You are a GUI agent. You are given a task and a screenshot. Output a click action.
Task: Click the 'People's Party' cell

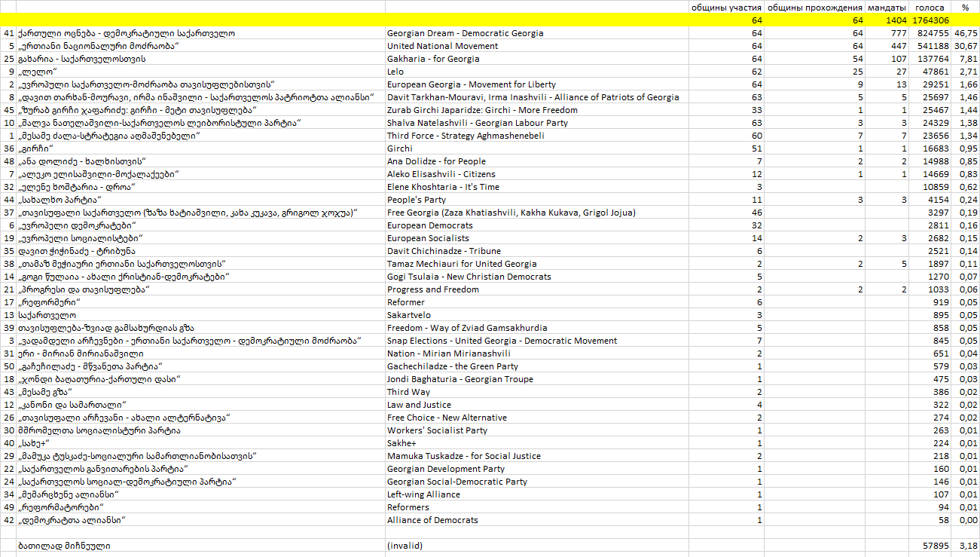[537, 200]
